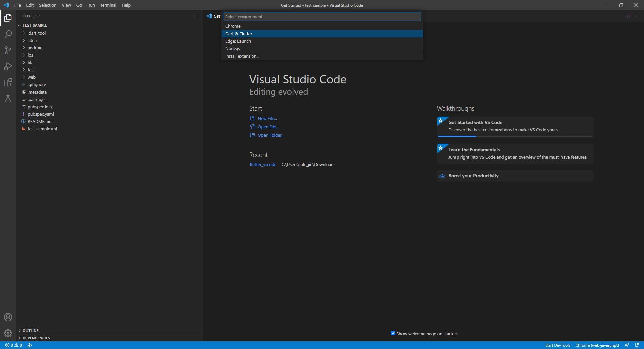Open the Run and Debug view icon
Viewport: 644px width, 349px height.
pos(8,66)
